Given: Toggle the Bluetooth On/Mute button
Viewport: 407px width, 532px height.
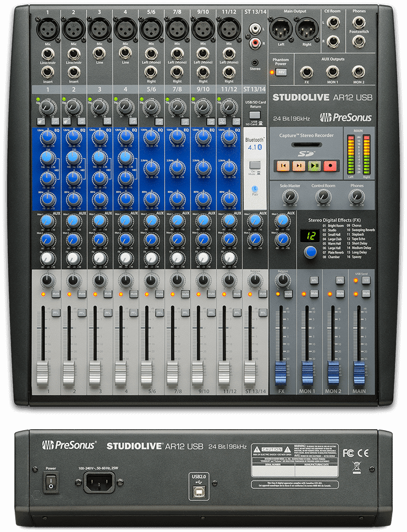Looking at the screenshot, I should [x=255, y=165].
